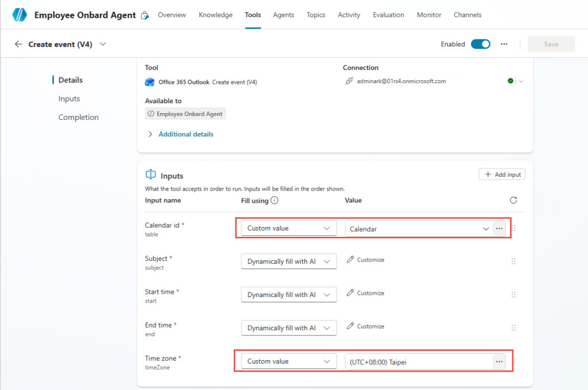Image resolution: width=588 pixels, height=390 pixels.
Task: Click the agent settings icon beside the agent name
Action: [x=145, y=15]
